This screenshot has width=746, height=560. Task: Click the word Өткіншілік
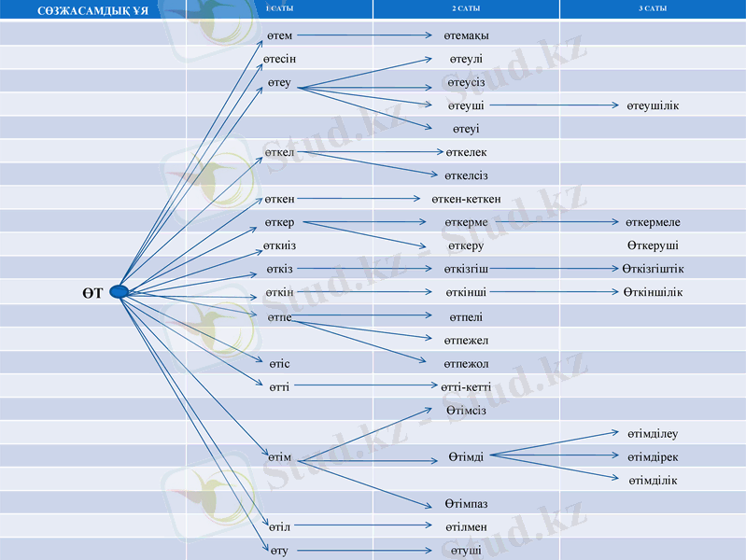653,292
